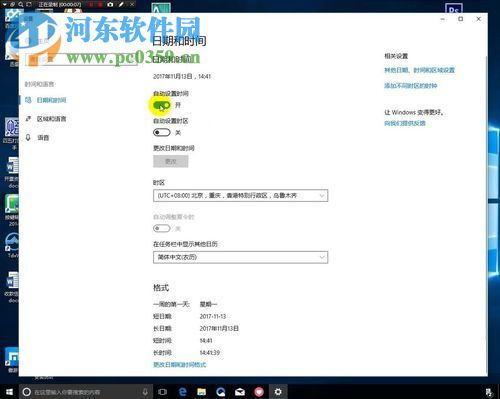Image resolution: width=500 pixels, height=399 pixels.
Task: Pause the screen recording with the red pause icon
Action: tap(91, 5)
